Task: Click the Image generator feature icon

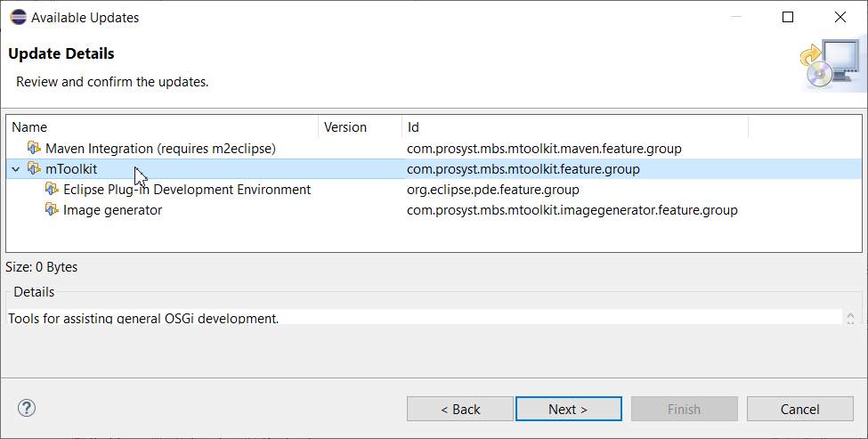Action: point(52,210)
